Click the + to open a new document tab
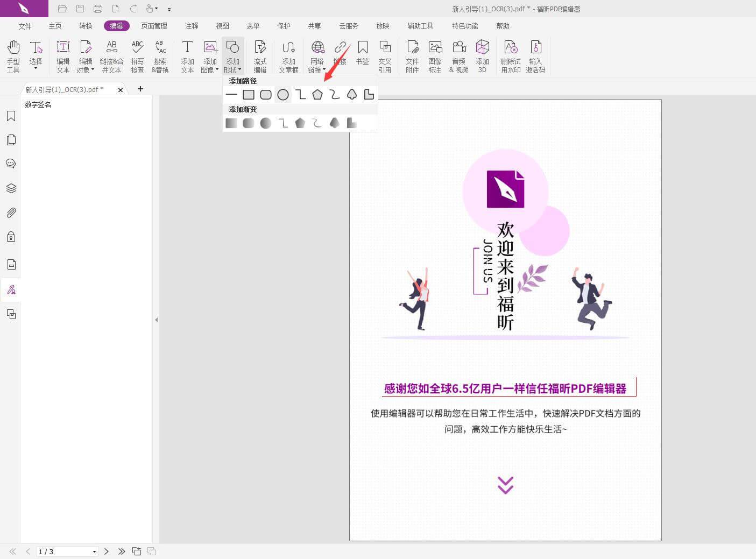The height and width of the screenshot is (559, 756). click(140, 89)
